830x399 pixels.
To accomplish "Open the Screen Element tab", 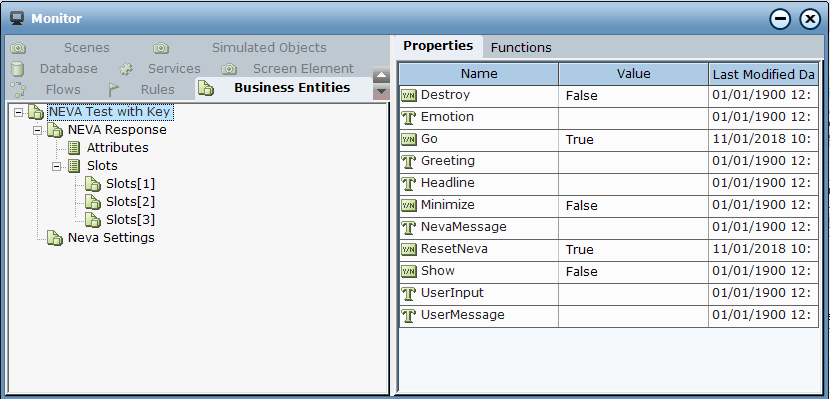I will [x=303, y=69].
